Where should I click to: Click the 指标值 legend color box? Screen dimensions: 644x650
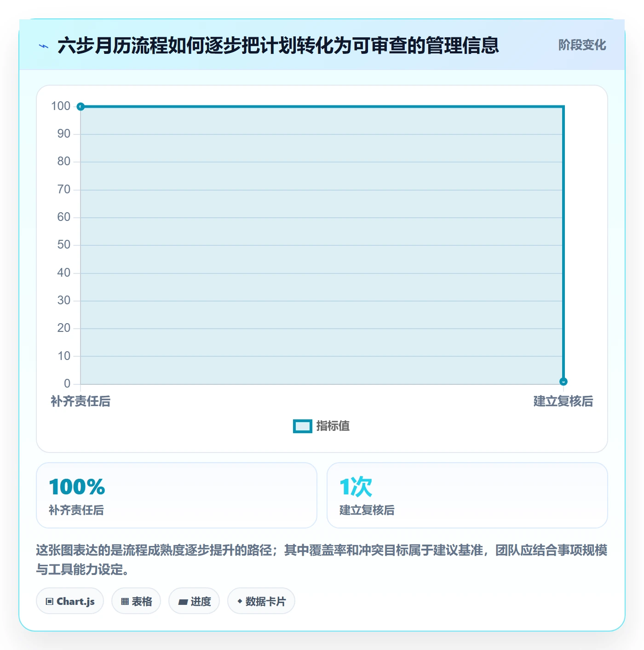coord(303,426)
